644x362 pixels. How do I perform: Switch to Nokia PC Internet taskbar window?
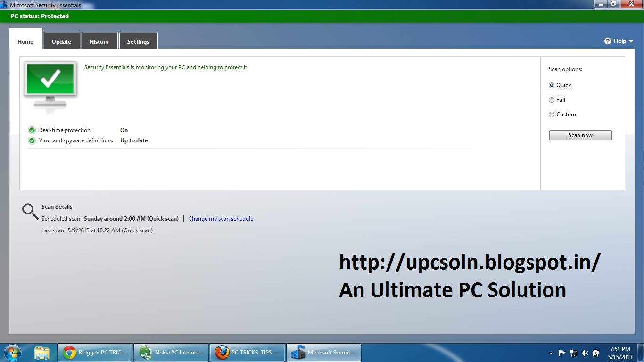click(x=171, y=353)
